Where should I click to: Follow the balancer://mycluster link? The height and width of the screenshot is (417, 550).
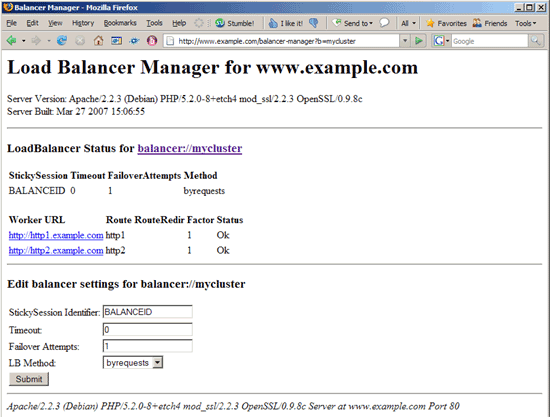tap(190, 148)
